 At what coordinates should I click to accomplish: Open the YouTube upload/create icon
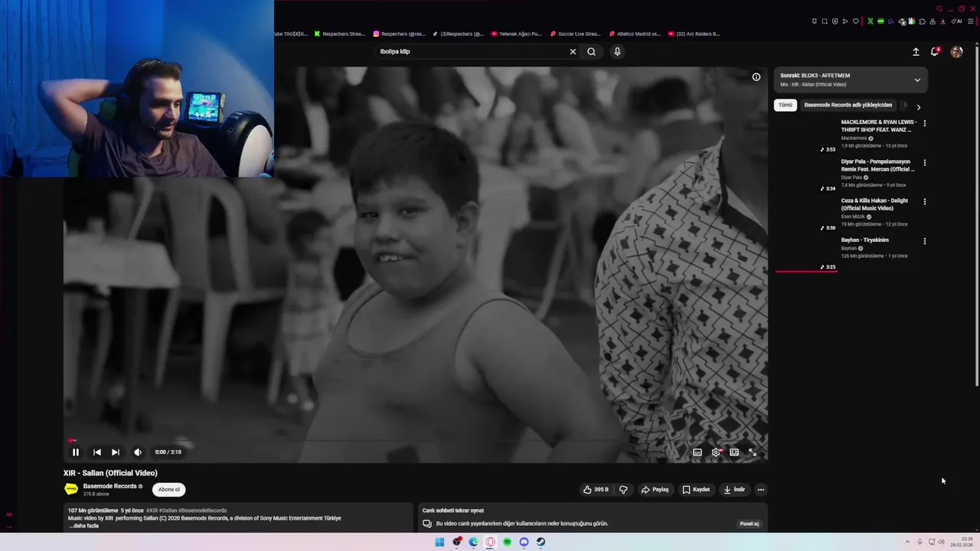pyautogui.click(x=916, y=51)
